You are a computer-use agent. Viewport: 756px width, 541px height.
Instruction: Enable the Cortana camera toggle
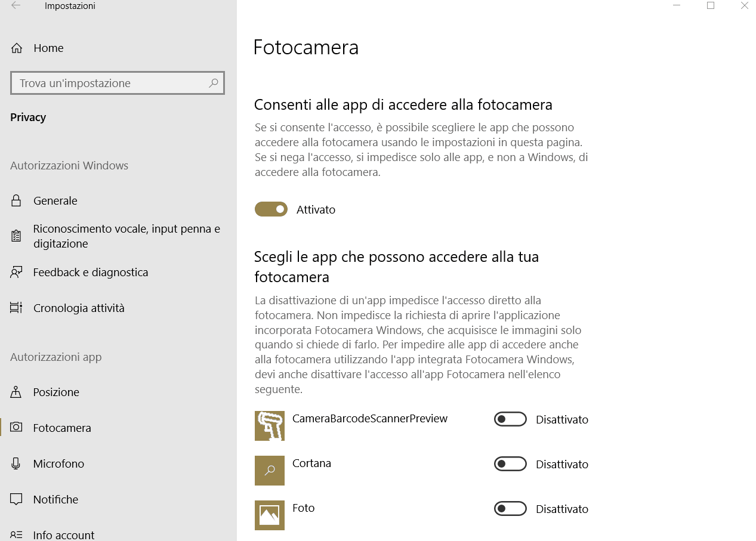(x=510, y=464)
